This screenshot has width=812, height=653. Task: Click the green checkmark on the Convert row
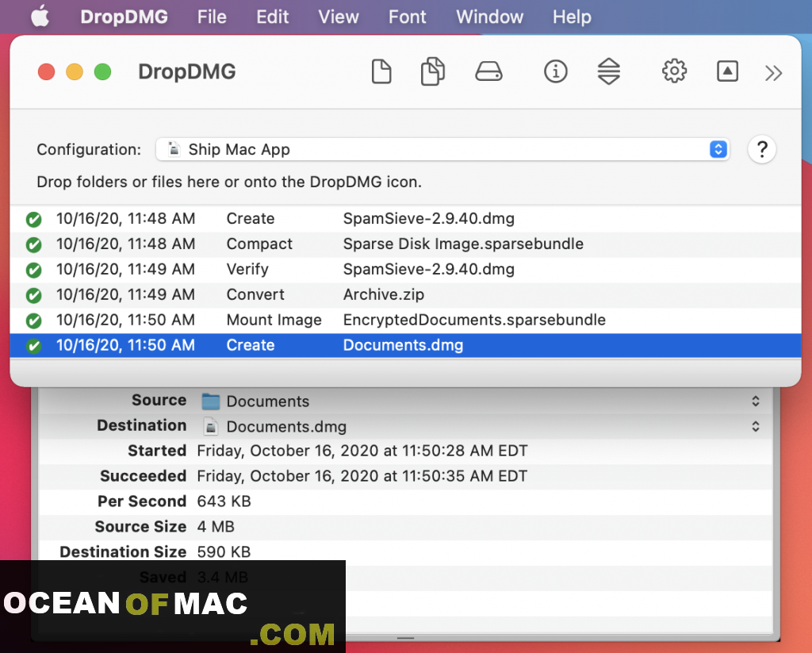point(34,295)
